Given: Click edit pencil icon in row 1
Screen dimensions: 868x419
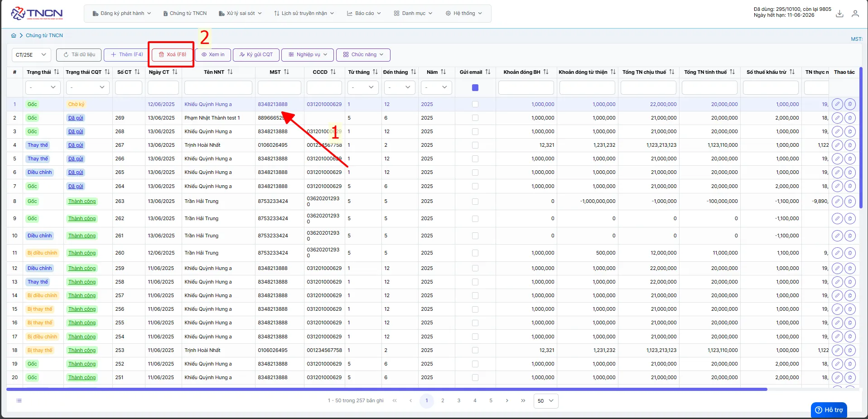Looking at the screenshot, I should pyautogui.click(x=837, y=104).
